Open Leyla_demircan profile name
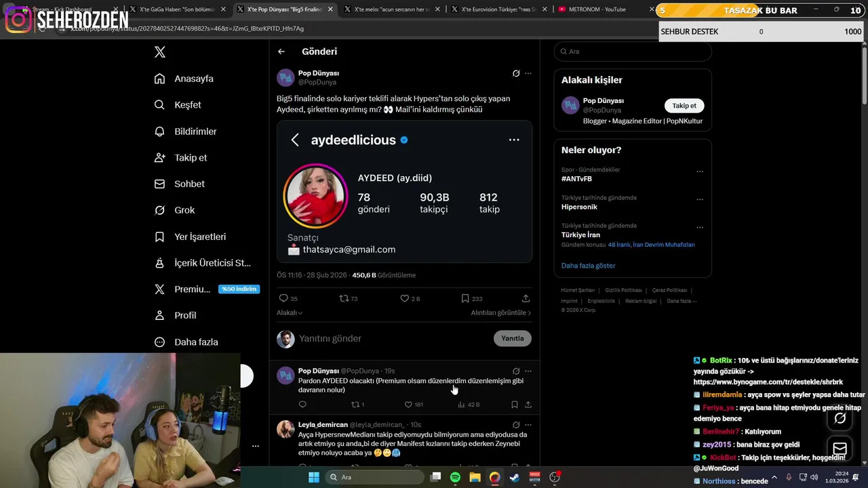 pyautogui.click(x=323, y=425)
